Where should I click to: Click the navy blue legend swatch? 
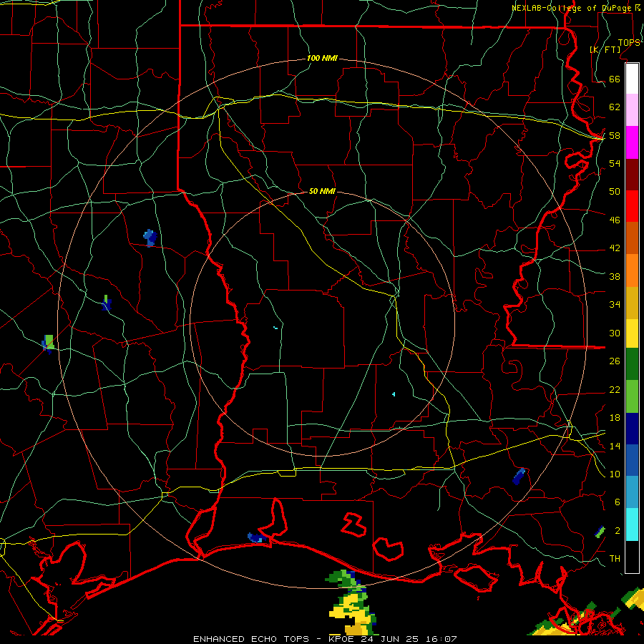tap(632, 429)
